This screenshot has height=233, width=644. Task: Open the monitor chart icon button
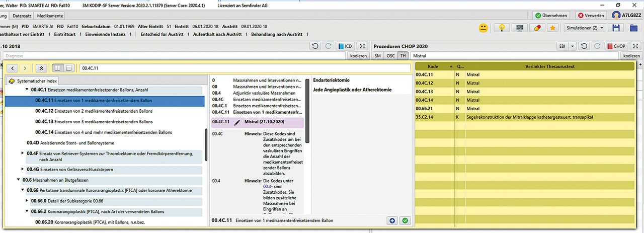pyautogui.click(x=519, y=28)
